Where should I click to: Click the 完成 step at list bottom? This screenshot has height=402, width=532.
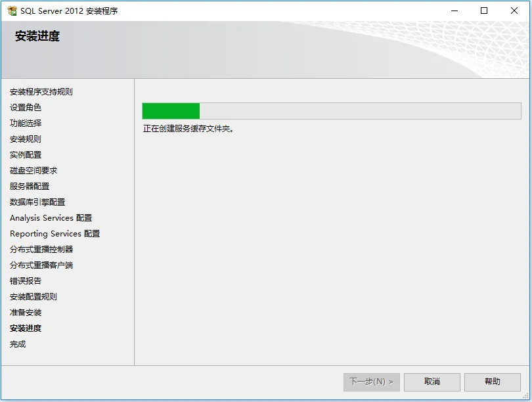pyautogui.click(x=18, y=344)
